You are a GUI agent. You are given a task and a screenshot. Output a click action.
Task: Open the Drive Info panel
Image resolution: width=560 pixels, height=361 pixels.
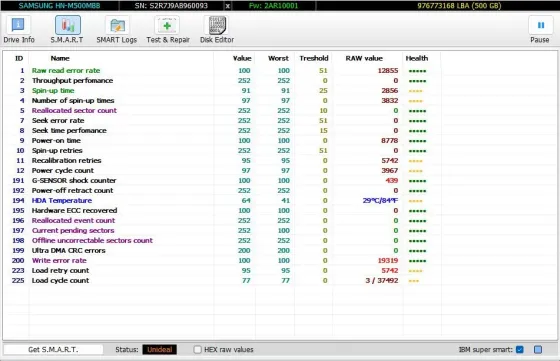pyautogui.click(x=19, y=30)
